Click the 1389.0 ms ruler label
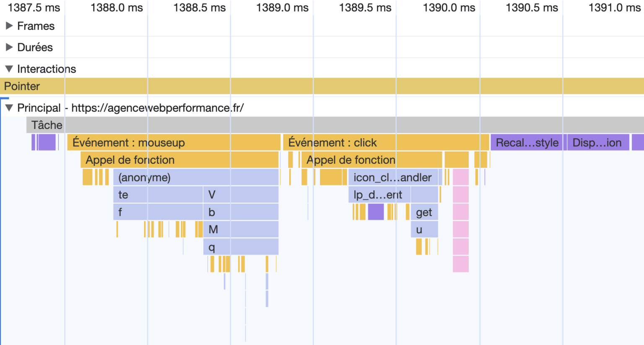 pos(282,8)
